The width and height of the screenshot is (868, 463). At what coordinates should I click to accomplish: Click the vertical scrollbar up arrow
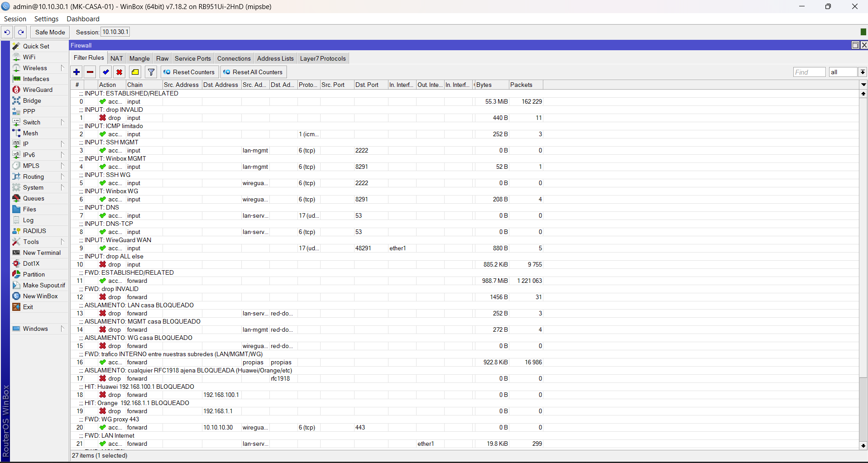863,94
